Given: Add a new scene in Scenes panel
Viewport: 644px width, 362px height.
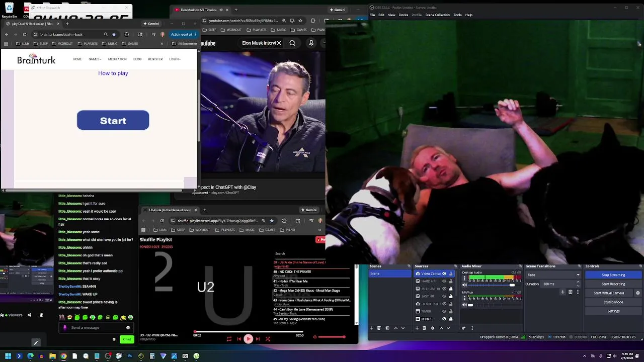Looking at the screenshot, I should click(372, 328).
